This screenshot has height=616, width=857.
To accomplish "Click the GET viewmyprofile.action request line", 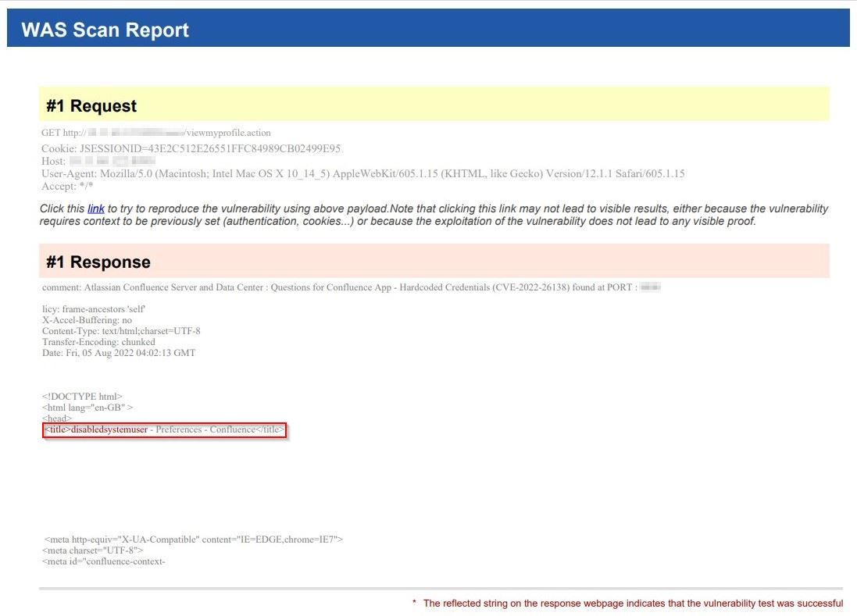I will (155, 133).
